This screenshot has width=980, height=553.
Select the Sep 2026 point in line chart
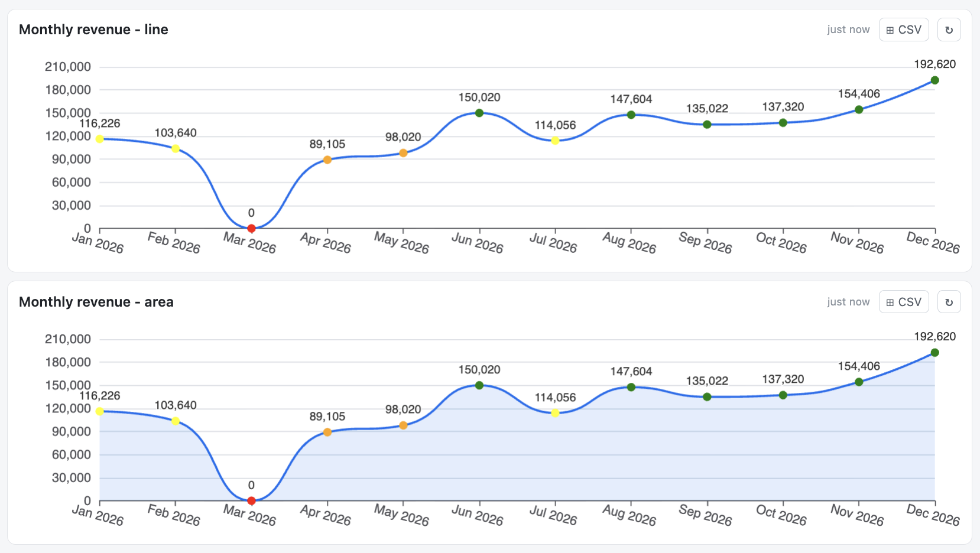pos(707,125)
